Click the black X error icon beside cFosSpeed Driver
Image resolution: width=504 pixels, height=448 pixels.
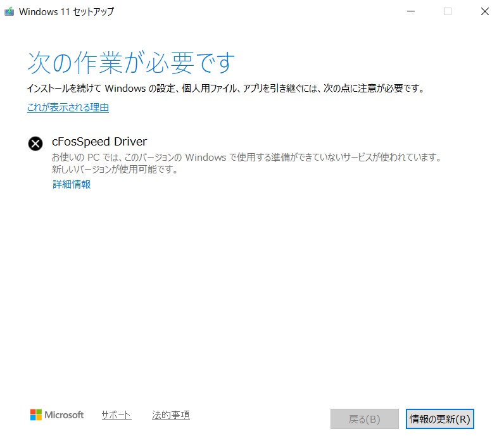click(36, 144)
